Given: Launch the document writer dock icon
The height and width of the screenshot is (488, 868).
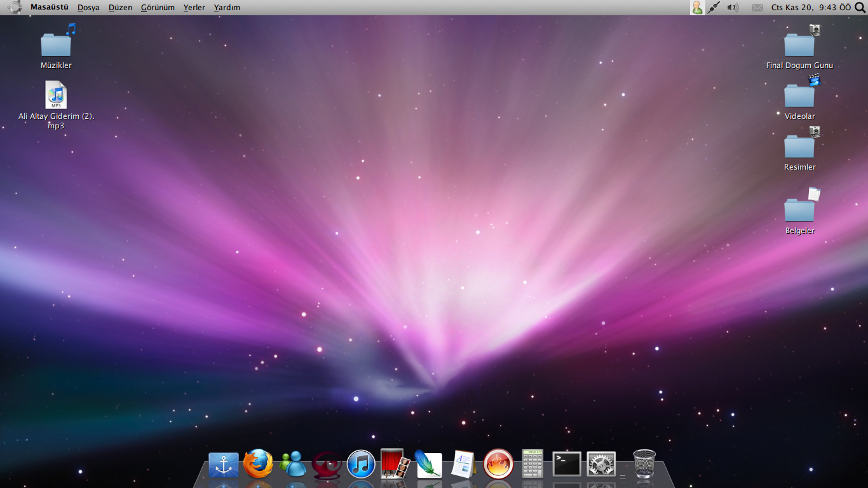Looking at the screenshot, I should click(x=463, y=464).
